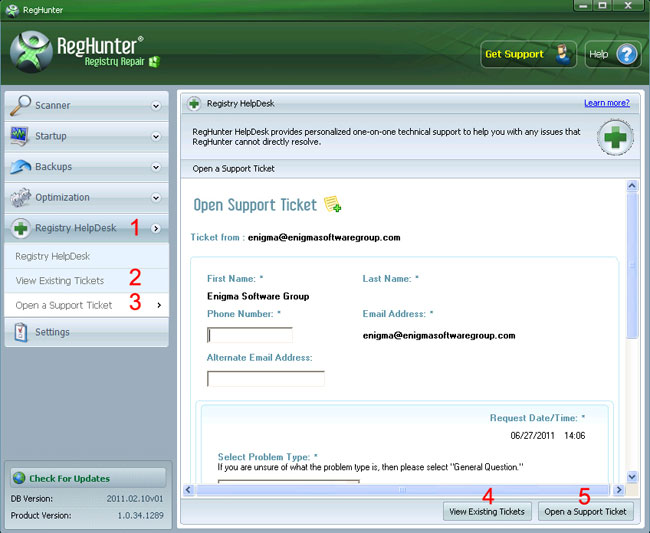Click the Get Support button

pyautogui.click(x=521, y=54)
